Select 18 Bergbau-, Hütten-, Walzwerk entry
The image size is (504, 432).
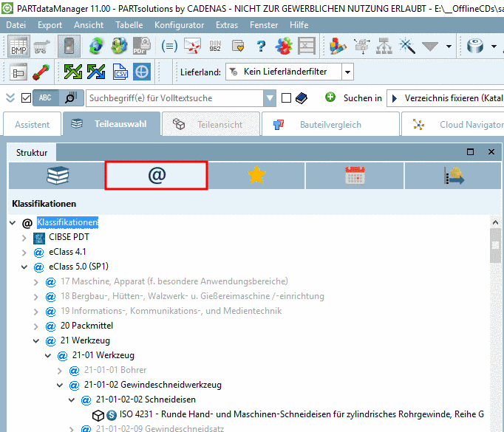(192, 296)
